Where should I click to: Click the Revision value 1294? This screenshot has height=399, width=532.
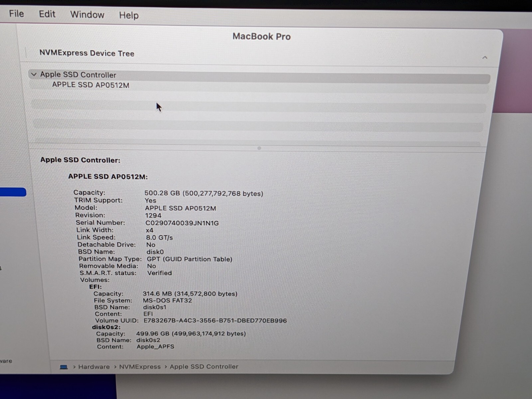(x=153, y=215)
